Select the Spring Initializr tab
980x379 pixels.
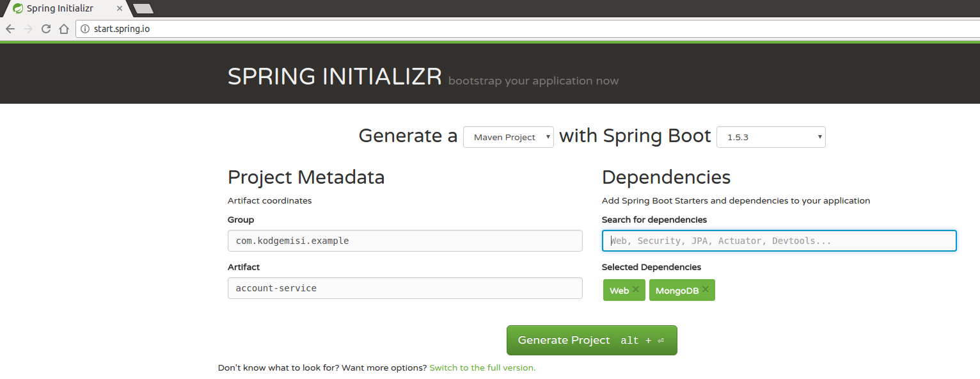tap(67, 8)
